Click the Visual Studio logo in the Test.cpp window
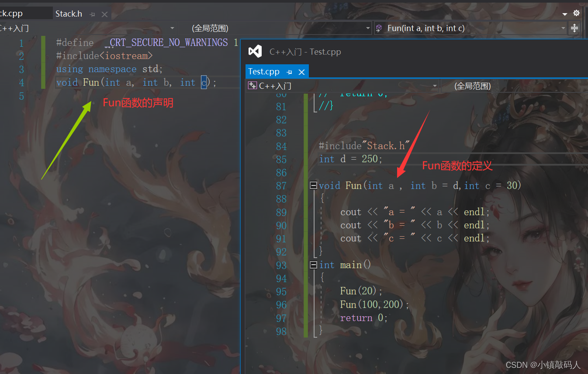Screen dimensions: 588x374 point(255,52)
